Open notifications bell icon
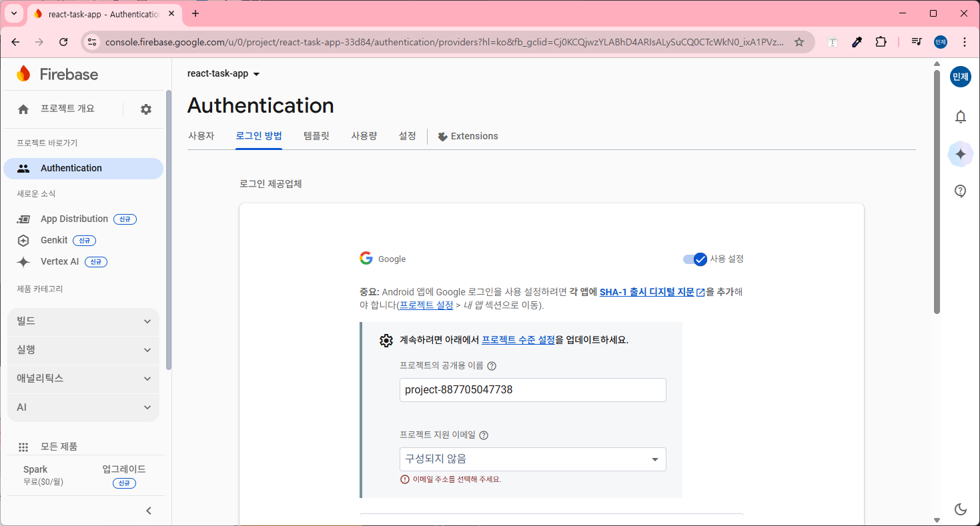The image size is (980, 526). (x=961, y=117)
